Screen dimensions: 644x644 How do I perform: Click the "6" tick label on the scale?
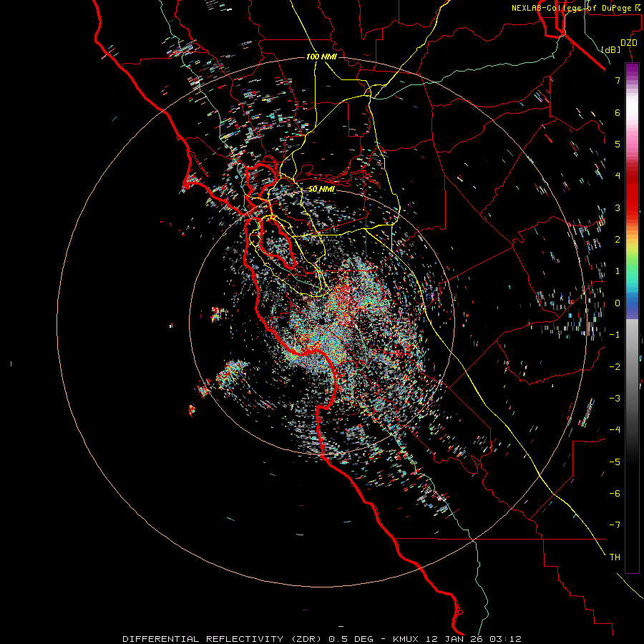[x=618, y=112]
